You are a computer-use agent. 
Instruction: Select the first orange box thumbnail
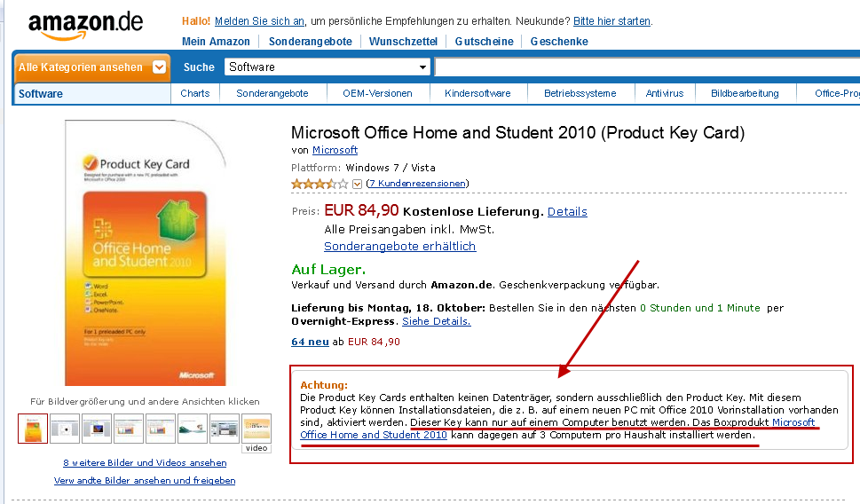coord(33,429)
